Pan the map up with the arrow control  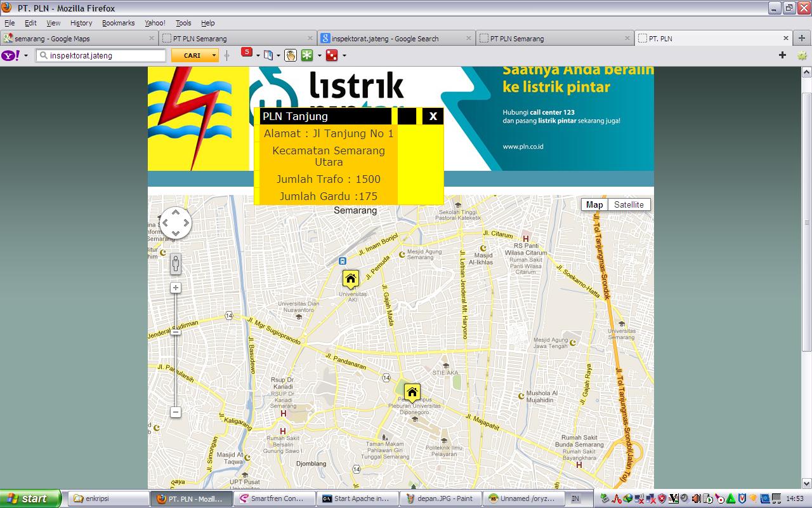click(176, 212)
